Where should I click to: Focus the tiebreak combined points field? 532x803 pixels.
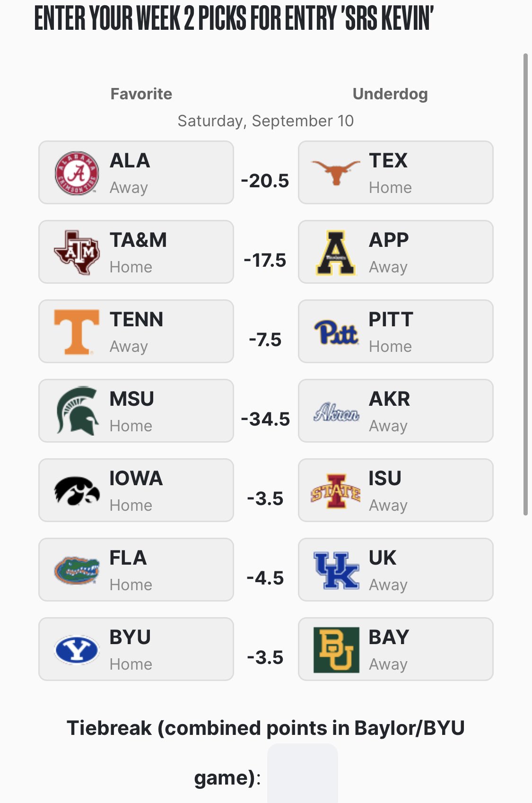pos(303,773)
